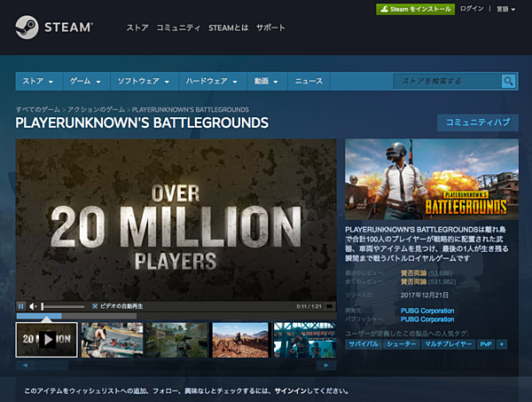Open the 言語 language dropdown

(x=506, y=9)
